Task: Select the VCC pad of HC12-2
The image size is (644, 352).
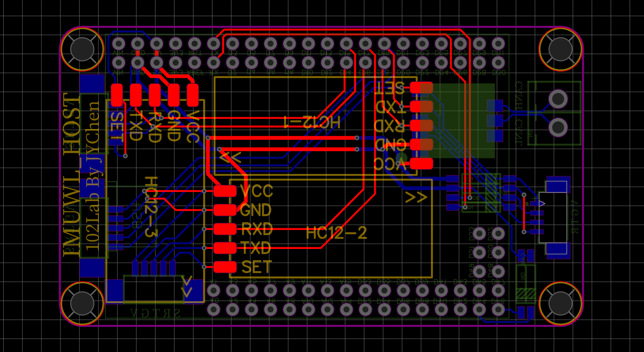Action: tap(225, 191)
